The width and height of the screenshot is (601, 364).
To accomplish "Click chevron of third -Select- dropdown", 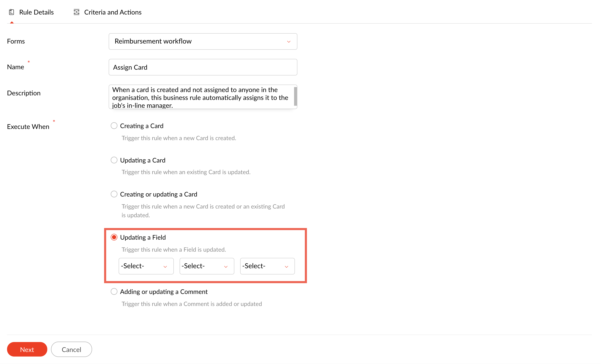I will [286, 267].
